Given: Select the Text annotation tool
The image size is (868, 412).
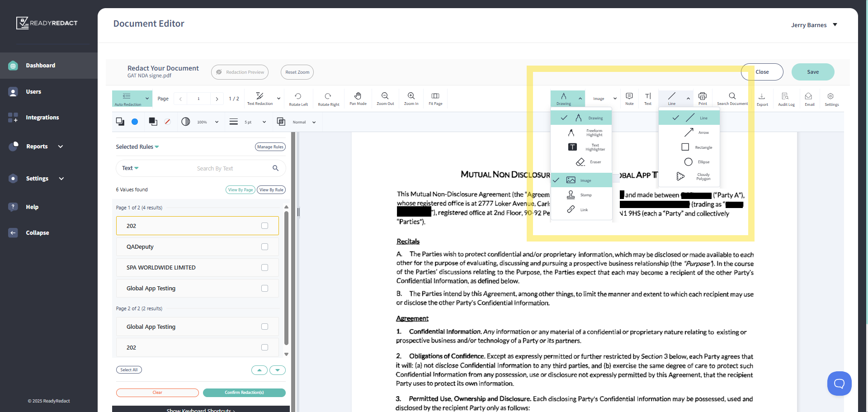Looking at the screenshot, I should click(648, 99).
